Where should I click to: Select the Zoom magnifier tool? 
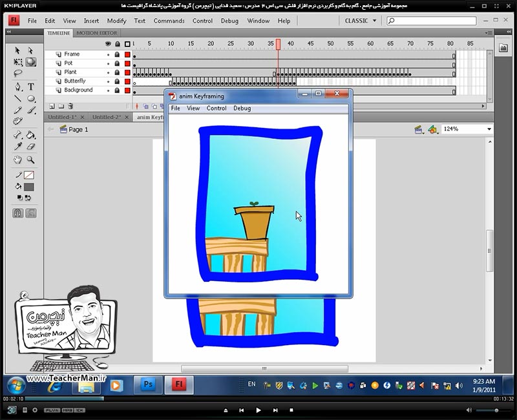[30, 160]
